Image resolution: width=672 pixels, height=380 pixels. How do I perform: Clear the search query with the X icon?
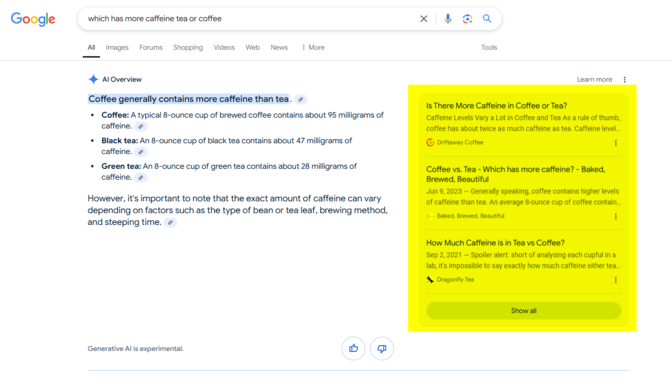coord(423,19)
